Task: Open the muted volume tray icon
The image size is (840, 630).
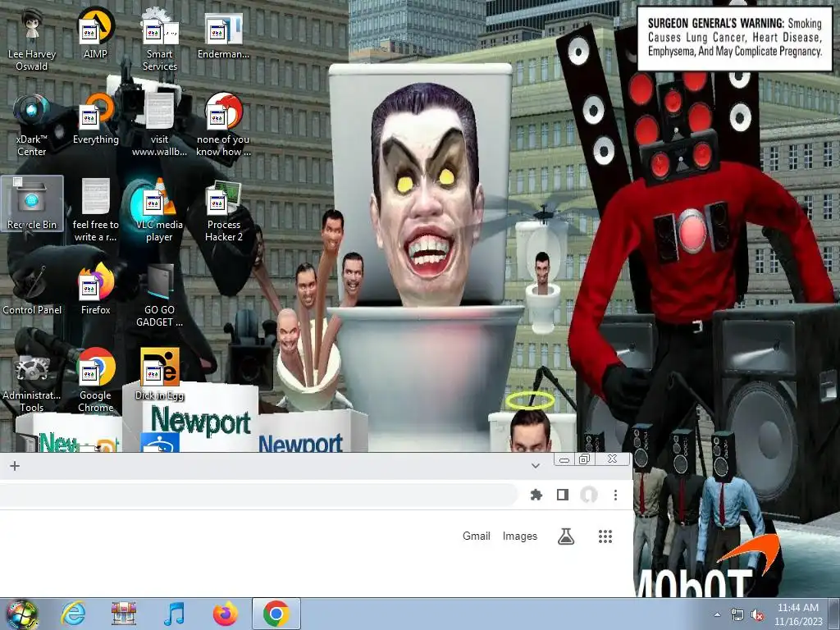Action: tap(757, 615)
